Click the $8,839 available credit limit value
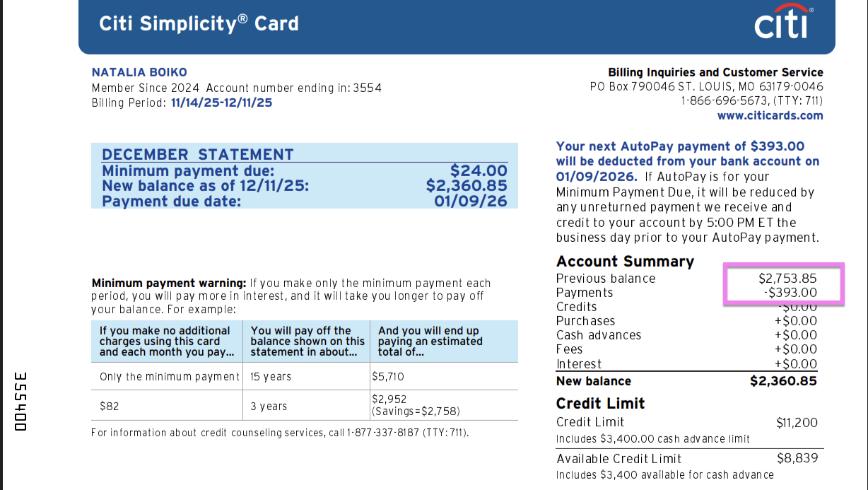The image size is (868, 490). pos(797,458)
